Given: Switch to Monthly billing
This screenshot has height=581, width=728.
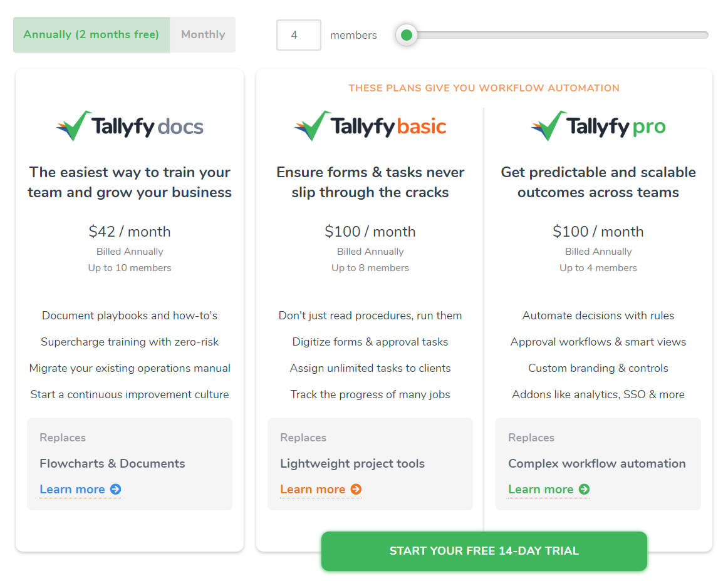Looking at the screenshot, I should (x=202, y=34).
